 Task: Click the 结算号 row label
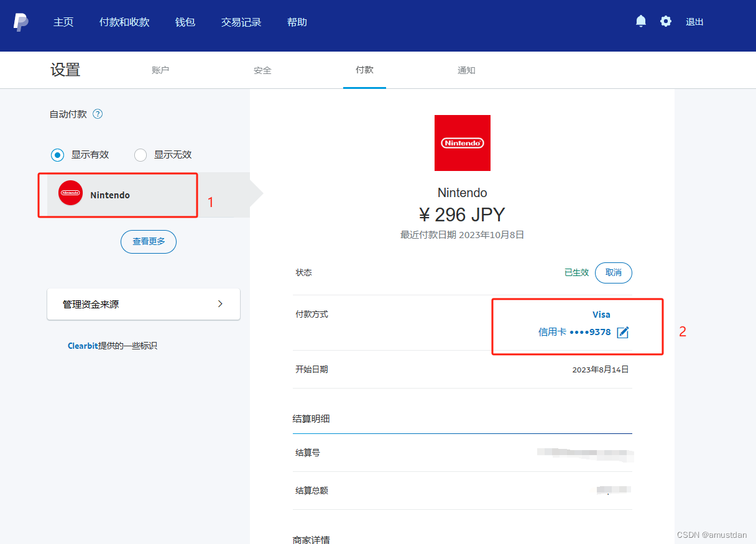(x=308, y=453)
